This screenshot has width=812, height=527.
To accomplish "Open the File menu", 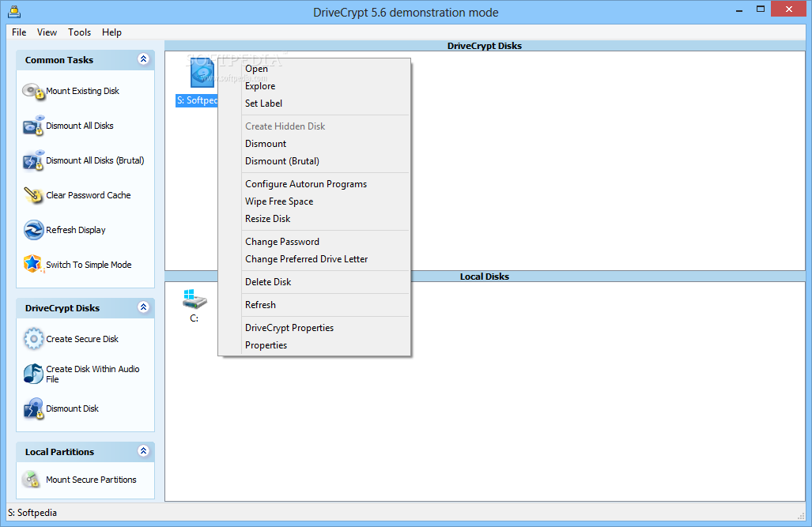I will [x=19, y=32].
